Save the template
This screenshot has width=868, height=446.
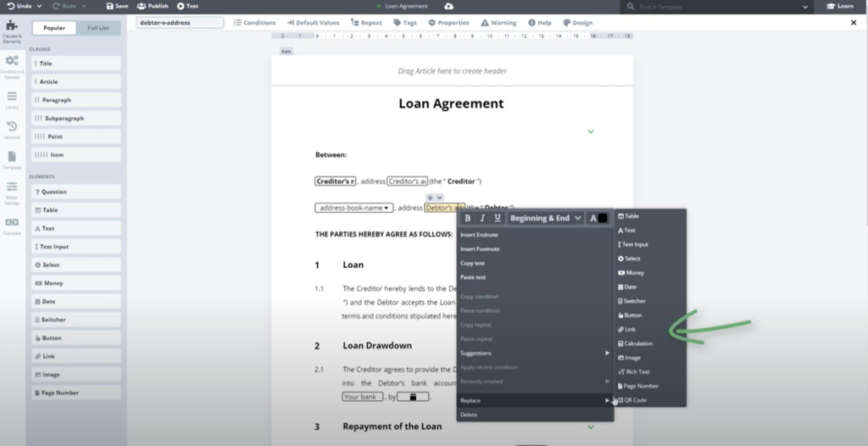pos(117,6)
